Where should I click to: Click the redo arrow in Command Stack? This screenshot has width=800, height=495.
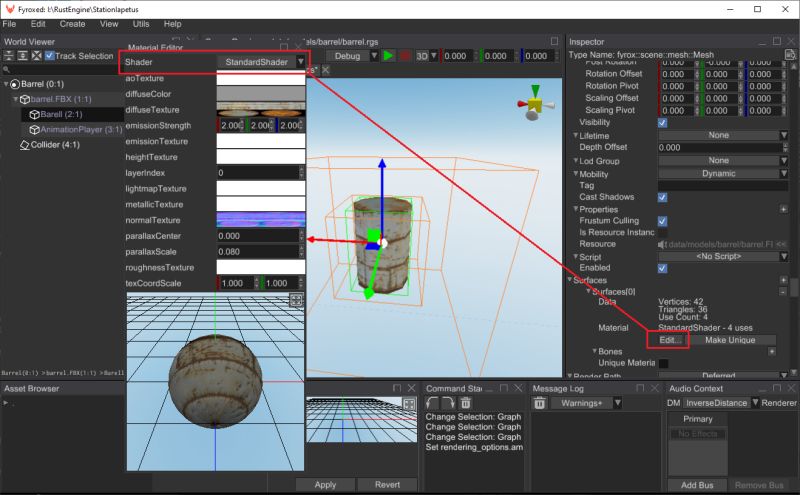click(449, 403)
